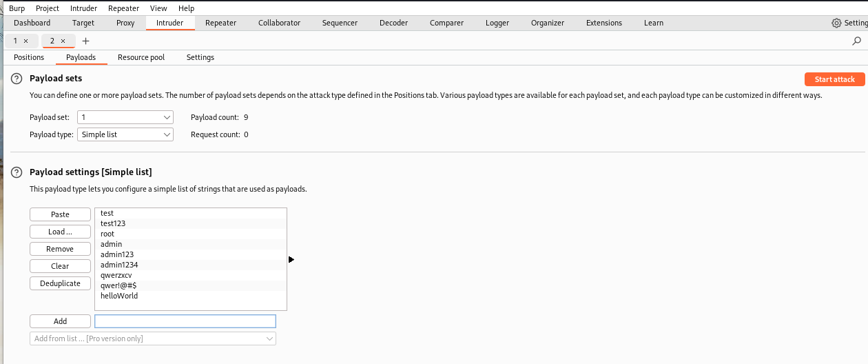Click the Start attack button
Image resolution: width=868 pixels, height=364 pixels.
click(834, 79)
